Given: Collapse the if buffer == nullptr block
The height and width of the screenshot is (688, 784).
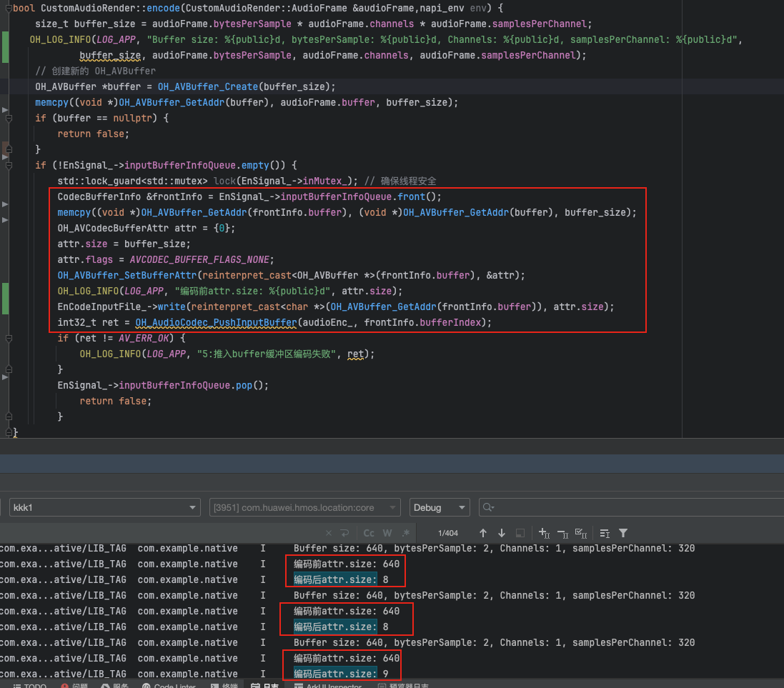Looking at the screenshot, I should pos(9,119).
